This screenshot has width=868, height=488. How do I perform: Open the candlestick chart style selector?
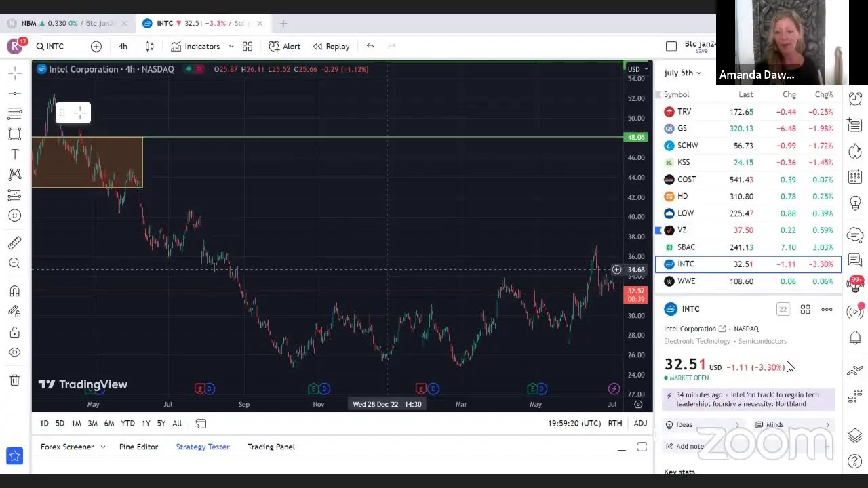[x=149, y=47]
